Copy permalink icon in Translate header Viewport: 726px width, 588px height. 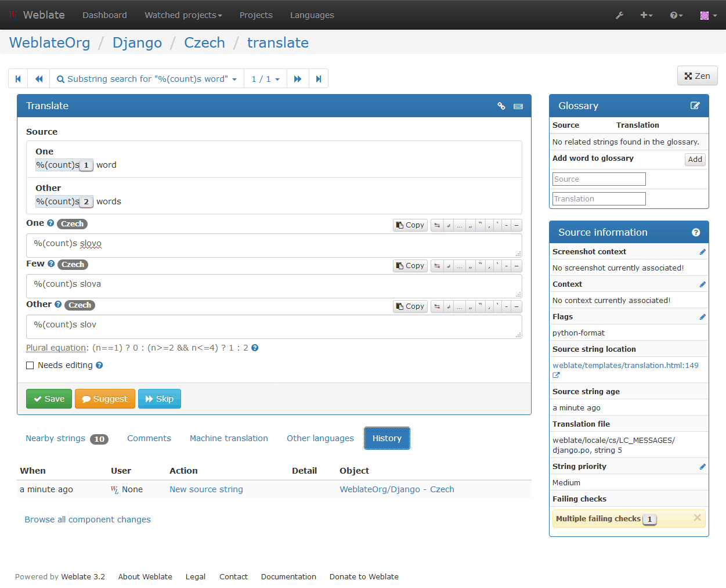coord(501,106)
